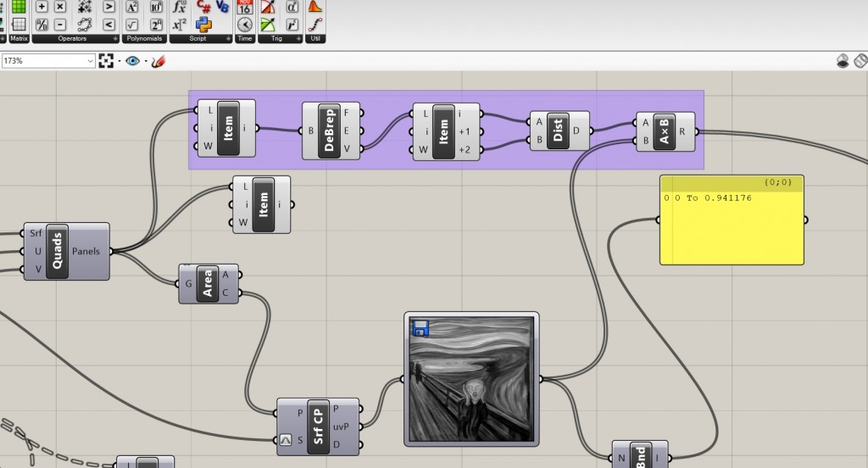The height and width of the screenshot is (468, 868).
Task: Pick the Division A/B operator component
Action: (42, 25)
